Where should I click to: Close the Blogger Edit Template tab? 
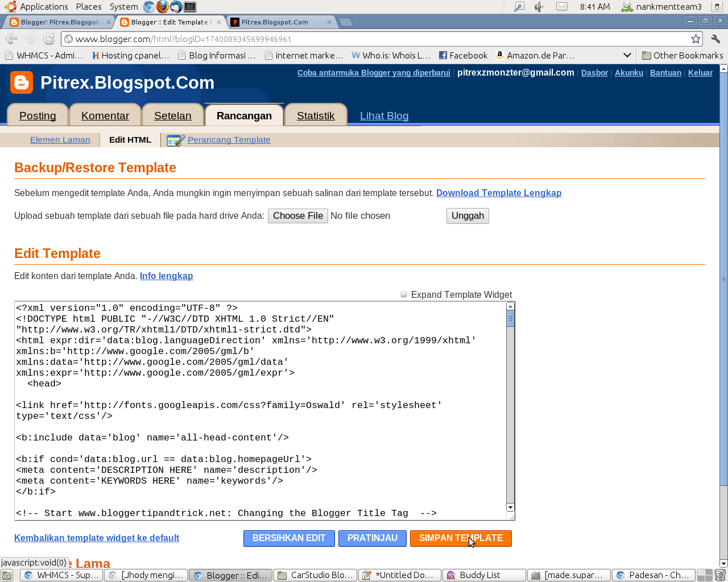[x=219, y=22]
